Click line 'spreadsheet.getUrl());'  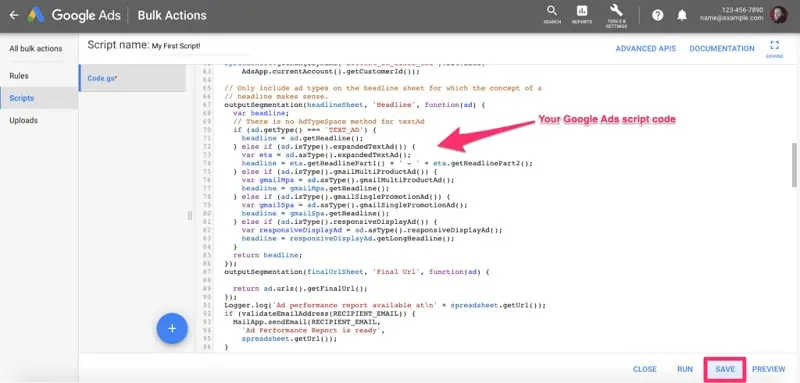(x=290, y=339)
